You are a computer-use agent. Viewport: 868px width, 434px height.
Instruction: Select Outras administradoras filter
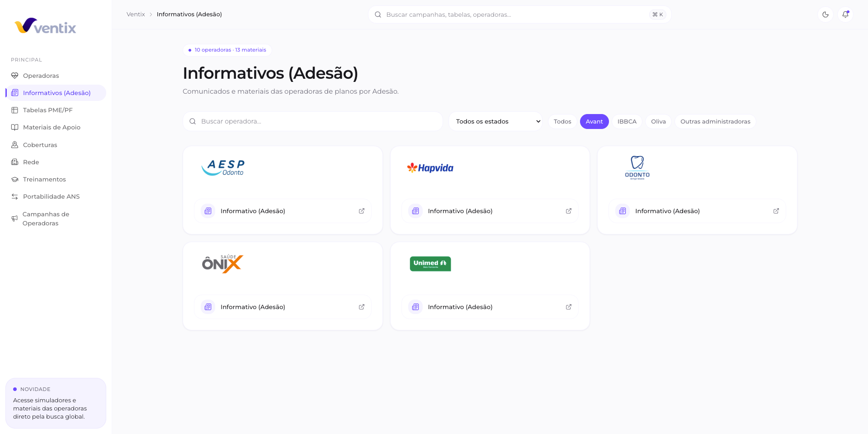715,121
